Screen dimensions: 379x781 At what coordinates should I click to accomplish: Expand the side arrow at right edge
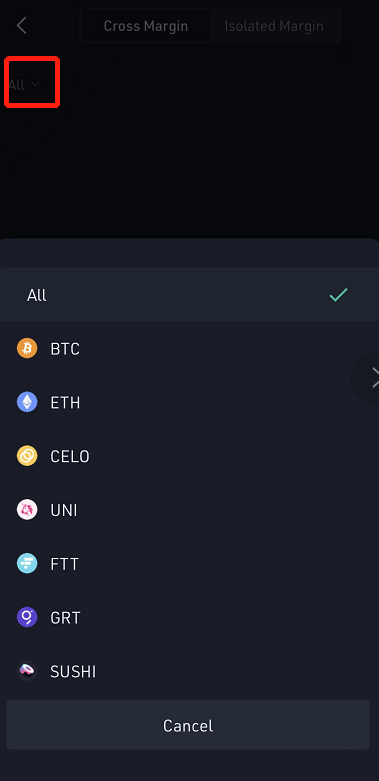(373, 378)
